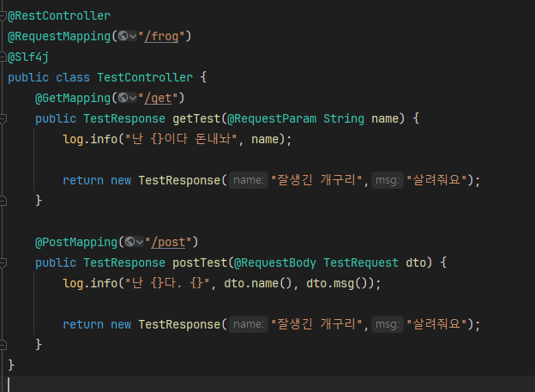Image resolution: width=535 pixels, height=392 pixels.
Task: Click the String type in getTest signature
Action: 344,118
